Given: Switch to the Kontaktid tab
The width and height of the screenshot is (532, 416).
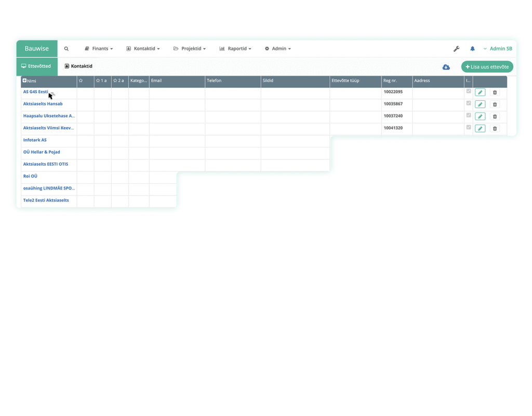Looking at the screenshot, I should coord(78,66).
